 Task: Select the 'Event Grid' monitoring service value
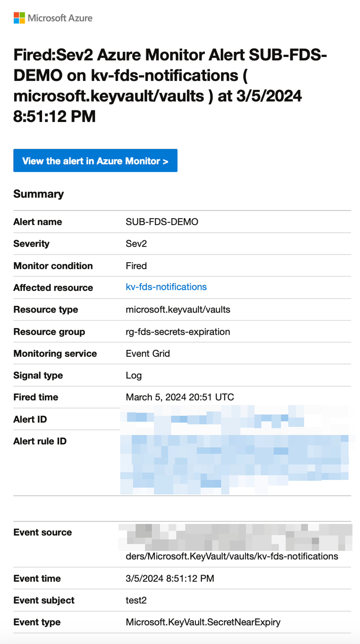(x=148, y=353)
